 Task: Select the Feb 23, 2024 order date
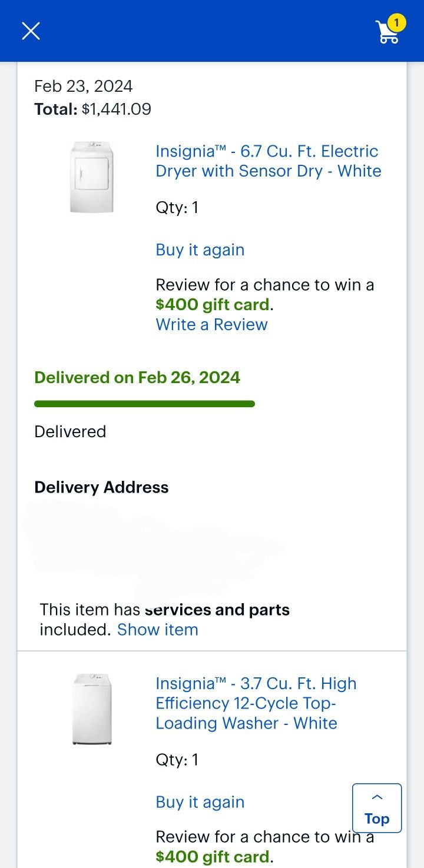(x=84, y=86)
